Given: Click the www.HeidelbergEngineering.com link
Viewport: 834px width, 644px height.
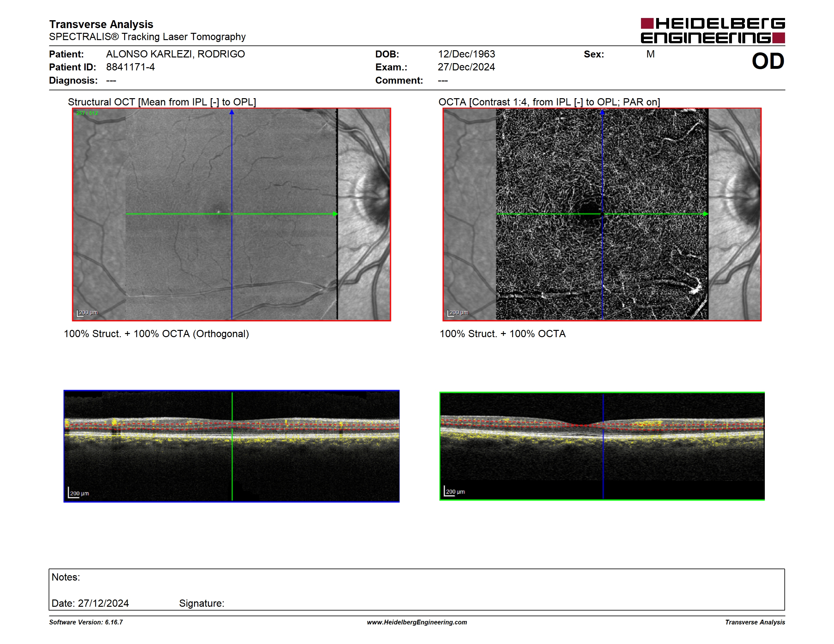Looking at the screenshot, I should [x=417, y=622].
